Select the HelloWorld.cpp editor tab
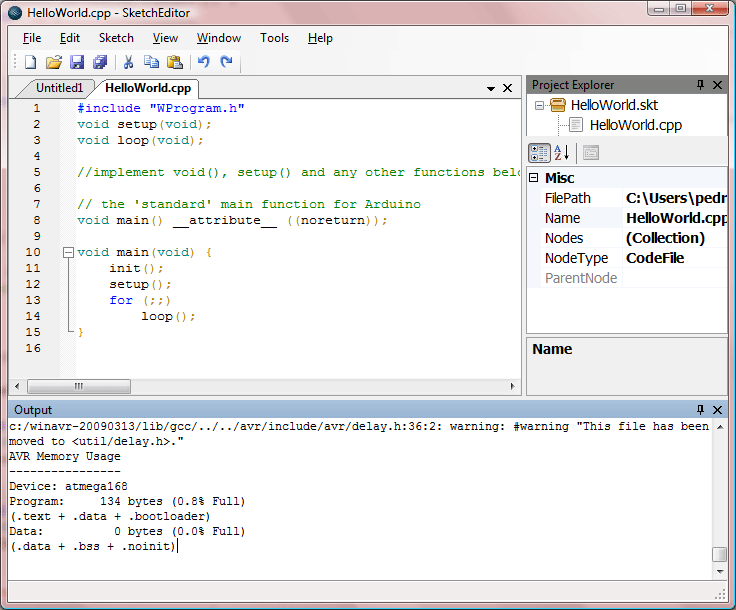The height and width of the screenshot is (610, 736). (x=148, y=88)
